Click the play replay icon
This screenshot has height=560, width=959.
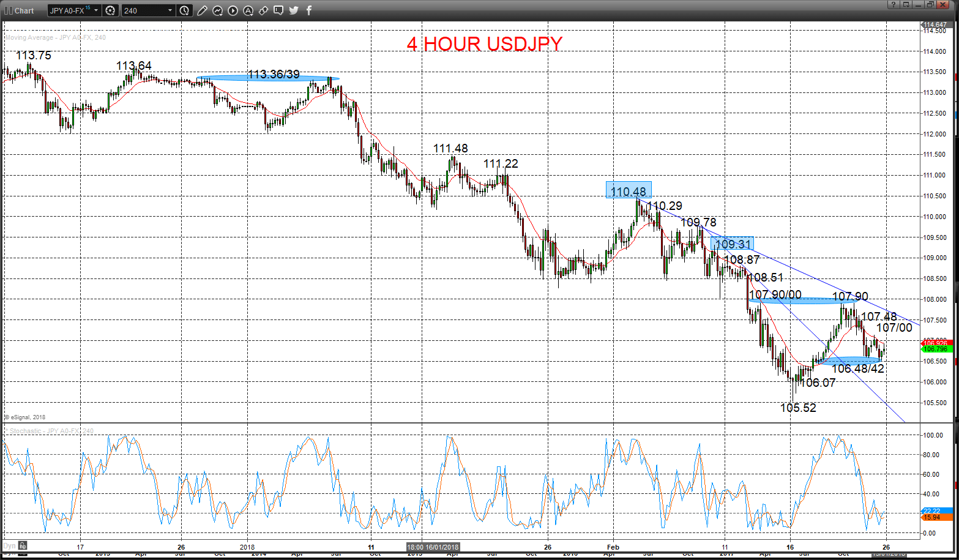tap(233, 10)
